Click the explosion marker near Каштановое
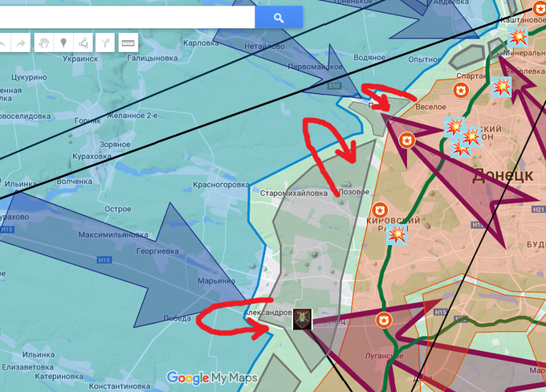Screen dimensions: 546x392 [x=517, y=36]
